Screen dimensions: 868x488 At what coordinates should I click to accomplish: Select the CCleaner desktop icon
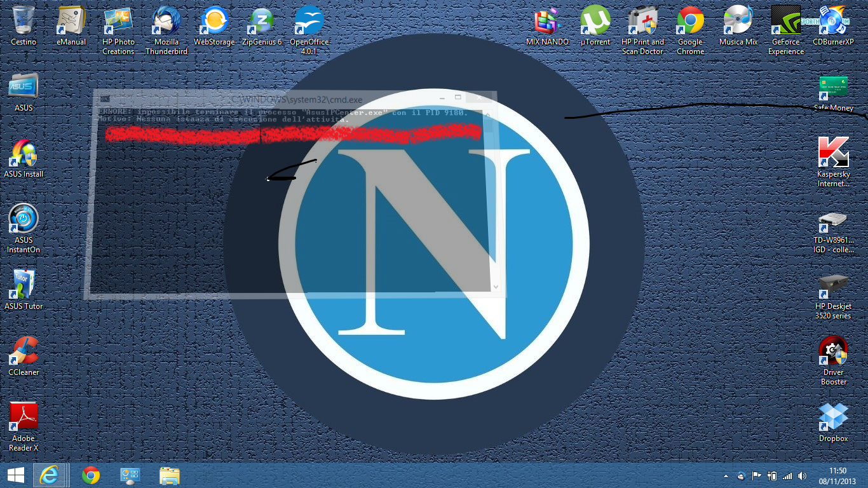[x=24, y=356]
